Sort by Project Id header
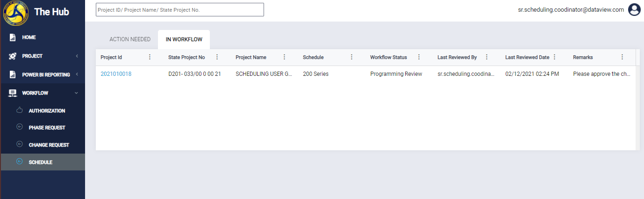644x199 pixels. pyautogui.click(x=111, y=58)
